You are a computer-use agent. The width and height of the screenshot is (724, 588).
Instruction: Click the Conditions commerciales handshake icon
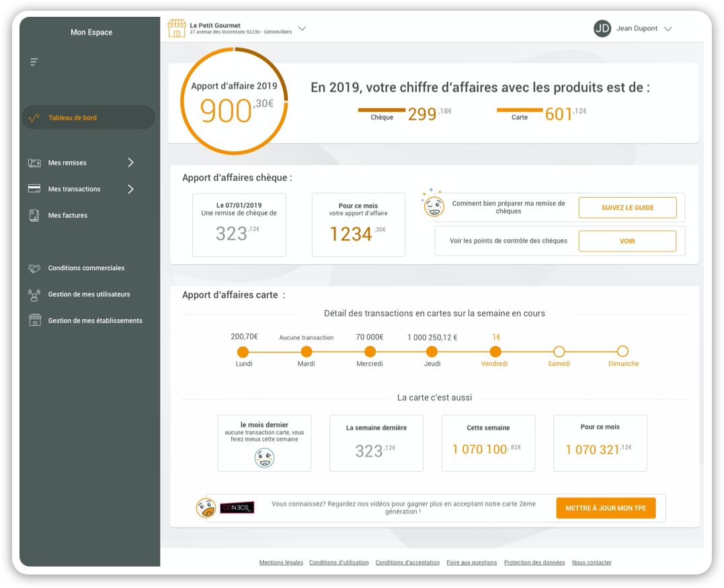tap(34, 268)
